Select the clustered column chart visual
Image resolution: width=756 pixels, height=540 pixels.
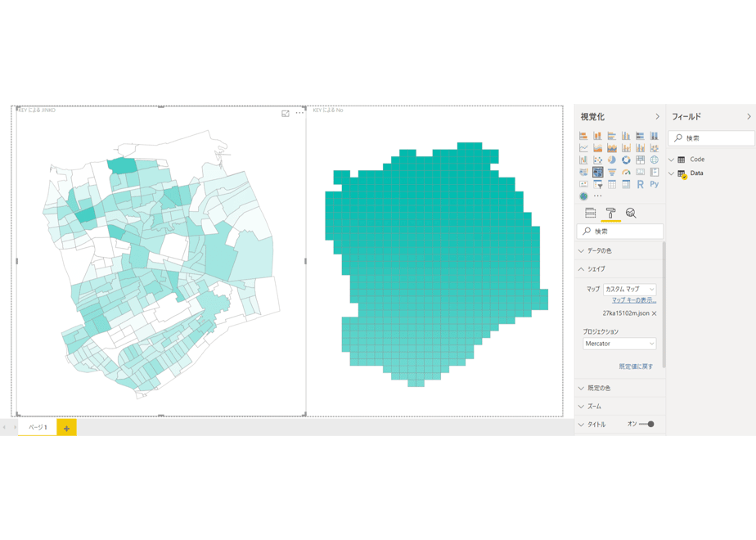point(626,136)
